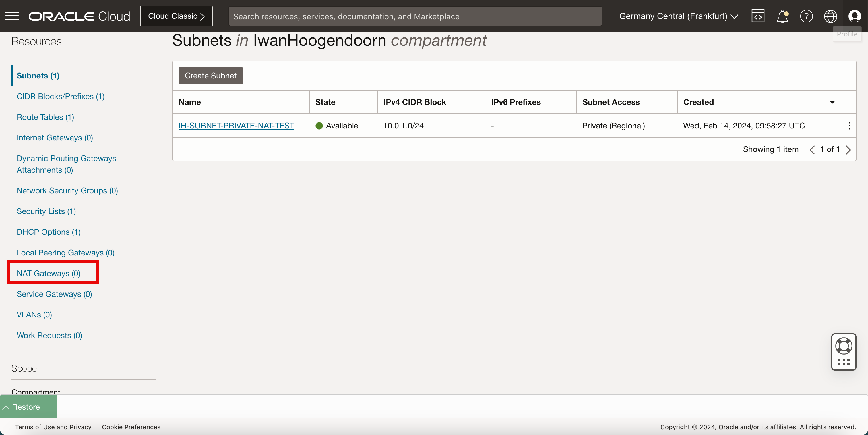Click the help question mark icon
868x435 pixels.
pos(806,16)
